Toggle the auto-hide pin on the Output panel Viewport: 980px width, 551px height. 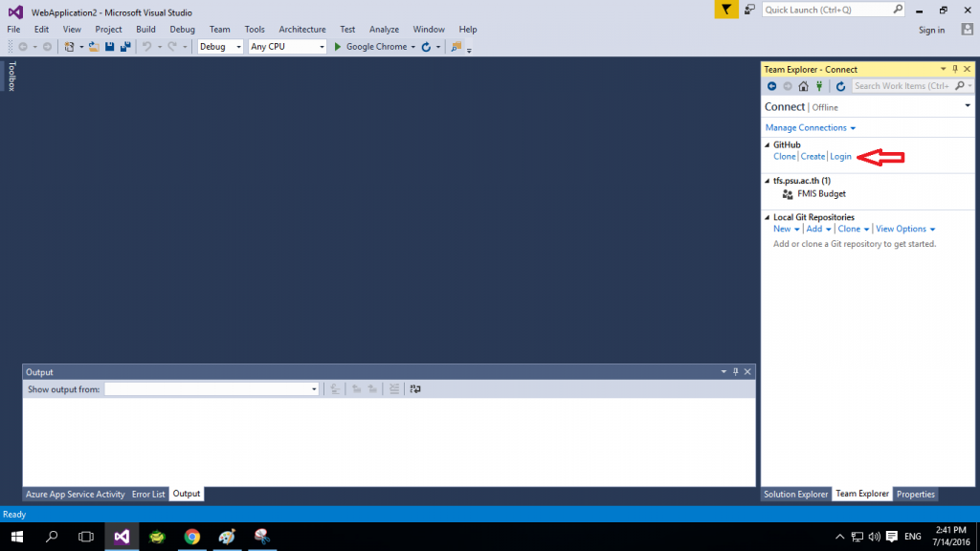pyautogui.click(x=735, y=372)
